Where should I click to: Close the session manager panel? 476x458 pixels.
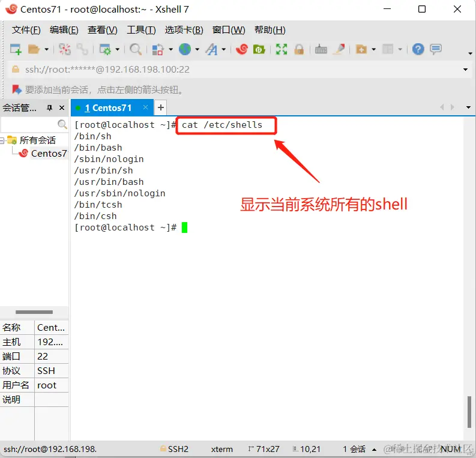point(62,107)
